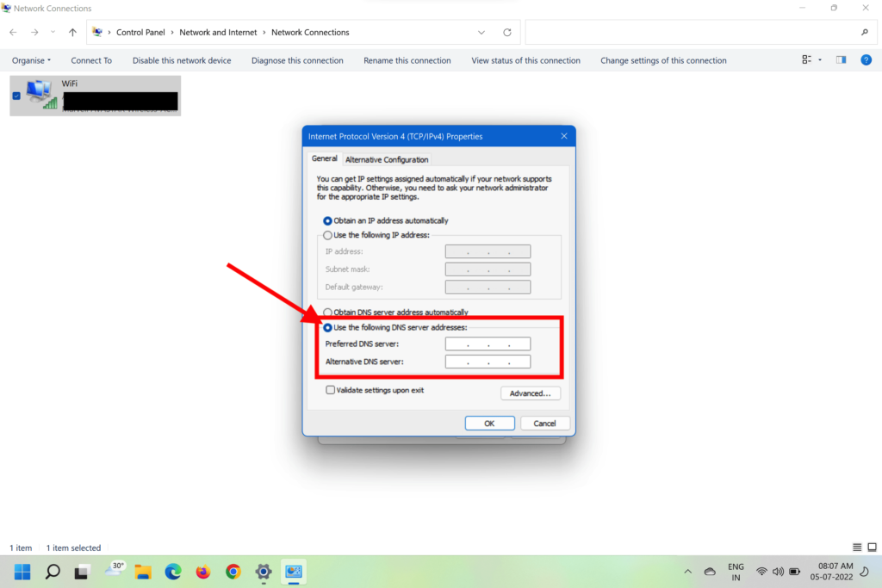Click the Preferred DNS server field
The height and width of the screenshot is (588, 882).
488,344
